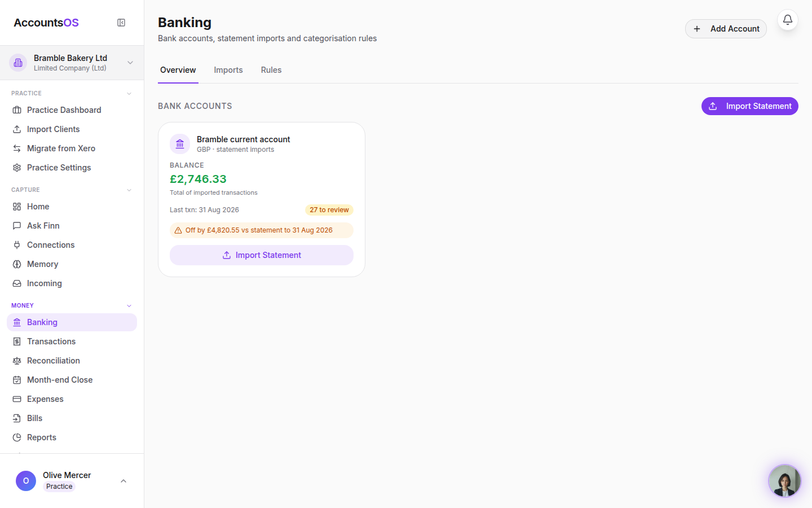
Task: Open notifications bell
Action: click(788, 20)
